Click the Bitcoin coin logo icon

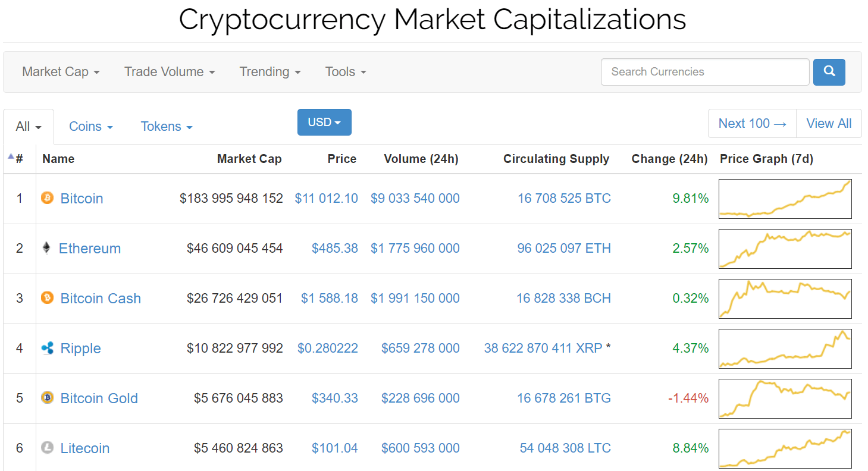[x=47, y=198]
